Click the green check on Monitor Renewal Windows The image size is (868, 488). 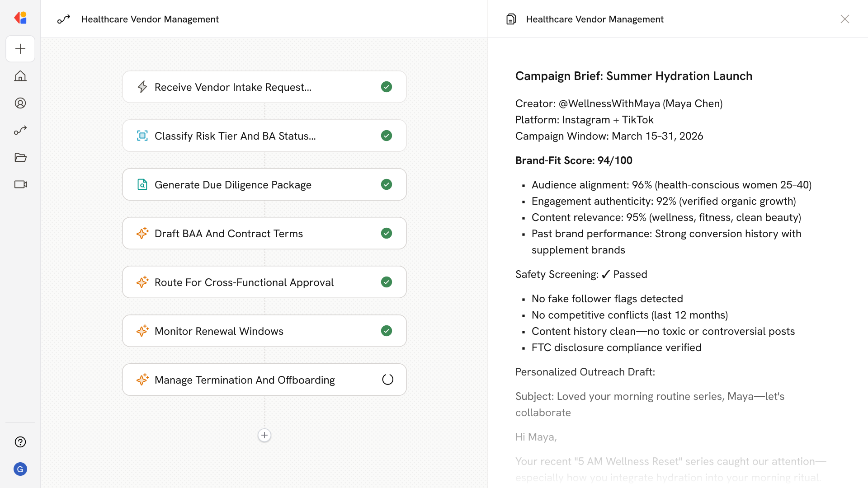[x=387, y=331]
